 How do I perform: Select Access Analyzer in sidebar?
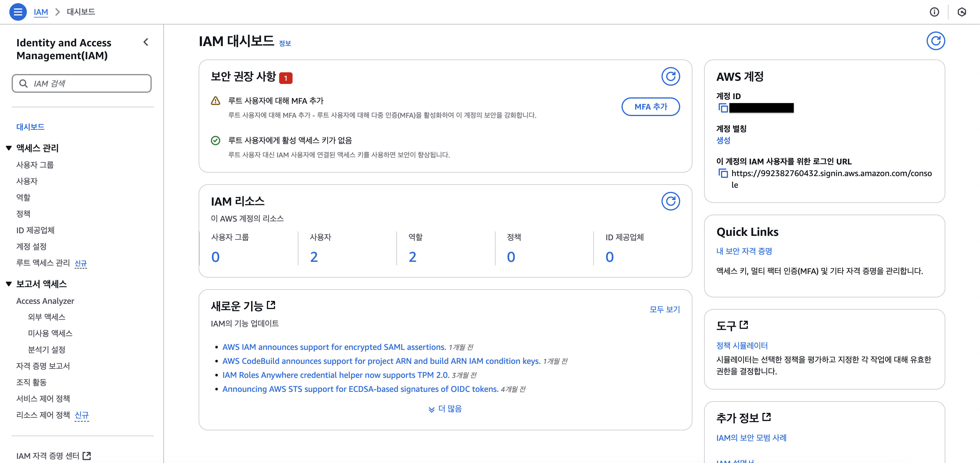[x=45, y=301]
